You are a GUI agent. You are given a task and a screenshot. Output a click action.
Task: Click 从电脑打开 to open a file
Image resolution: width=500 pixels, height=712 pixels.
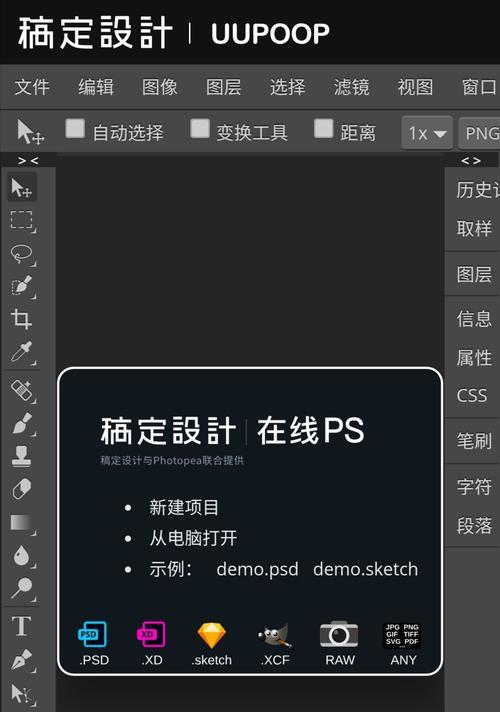pyautogui.click(x=193, y=539)
